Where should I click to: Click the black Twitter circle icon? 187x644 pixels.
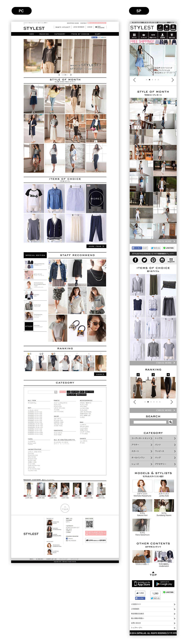click(x=144, y=260)
